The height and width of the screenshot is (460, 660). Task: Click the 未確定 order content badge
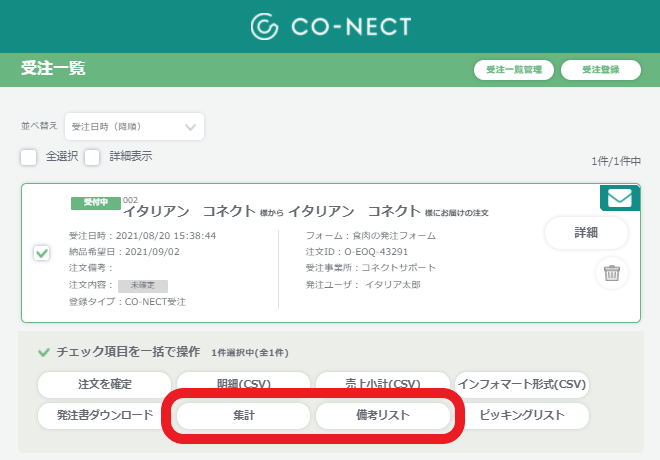tap(143, 286)
